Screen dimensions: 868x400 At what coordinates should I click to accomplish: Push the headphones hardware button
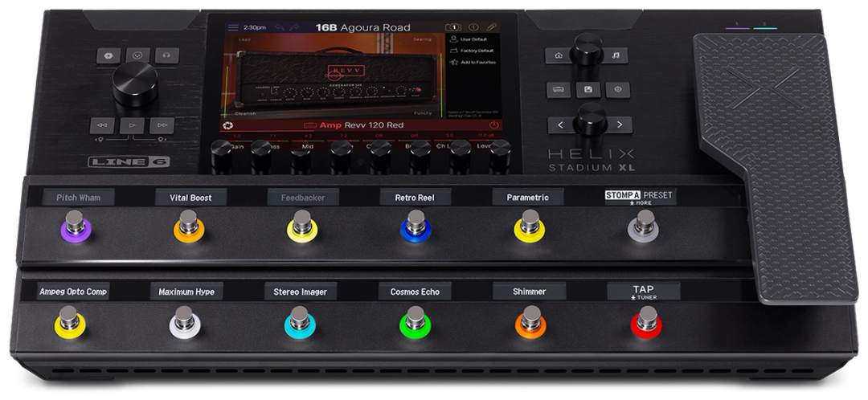click(166, 55)
